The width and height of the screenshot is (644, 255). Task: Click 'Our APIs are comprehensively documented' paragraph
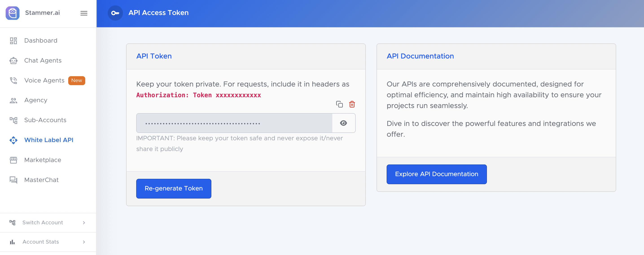coord(494,95)
